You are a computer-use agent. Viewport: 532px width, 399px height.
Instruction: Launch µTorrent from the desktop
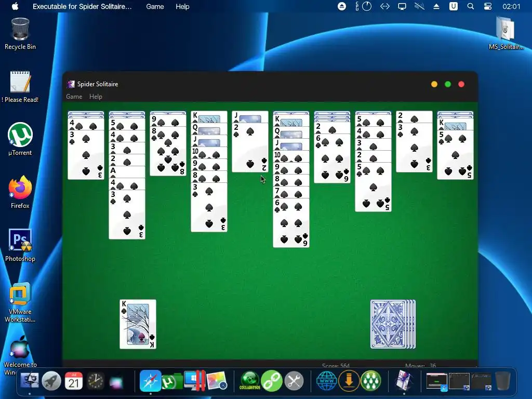20,139
